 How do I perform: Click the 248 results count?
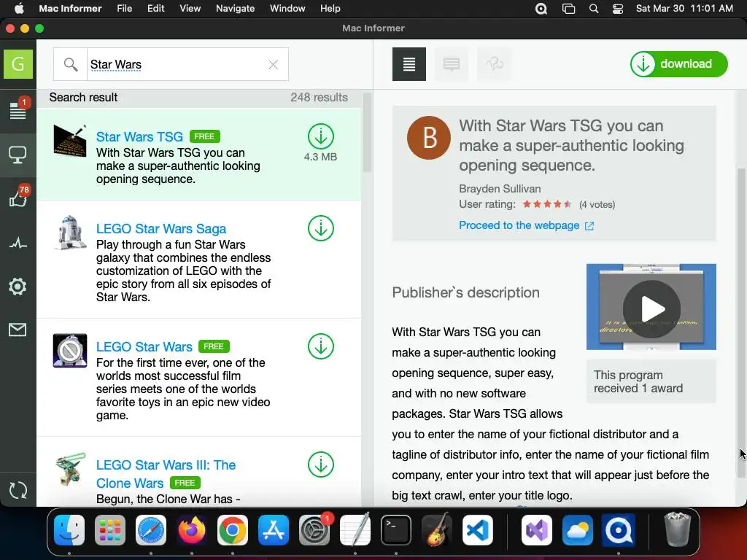320,97
